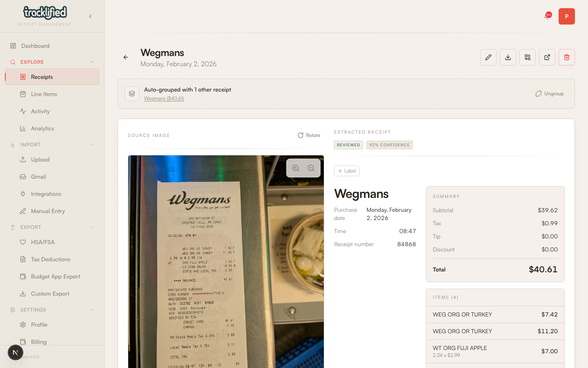Viewport: 588px width, 368px height.
Task: Click the tracklified logo
Action: [x=45, y=13]
